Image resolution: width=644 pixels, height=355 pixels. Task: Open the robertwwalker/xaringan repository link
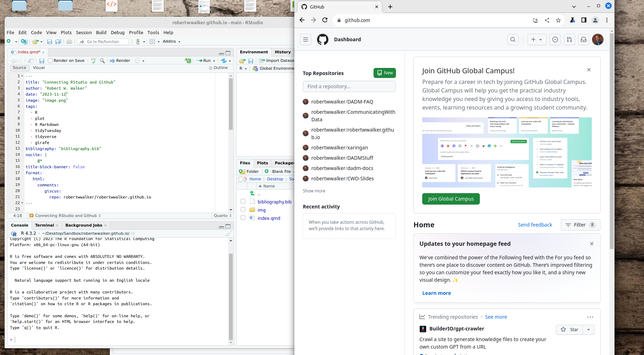click(x=339, y=148)
